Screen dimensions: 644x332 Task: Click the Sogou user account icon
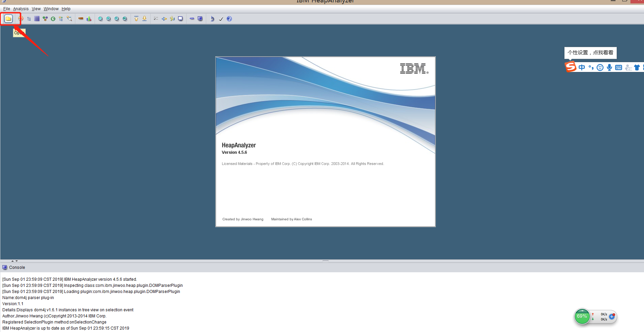628,68
